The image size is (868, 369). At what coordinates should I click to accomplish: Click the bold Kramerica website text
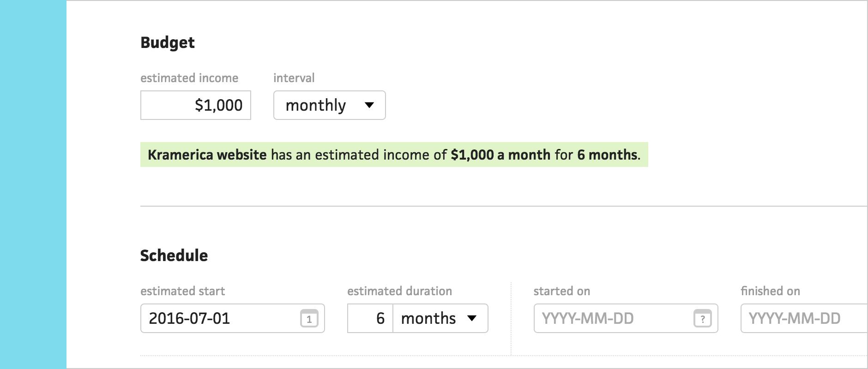click(207, 155)
